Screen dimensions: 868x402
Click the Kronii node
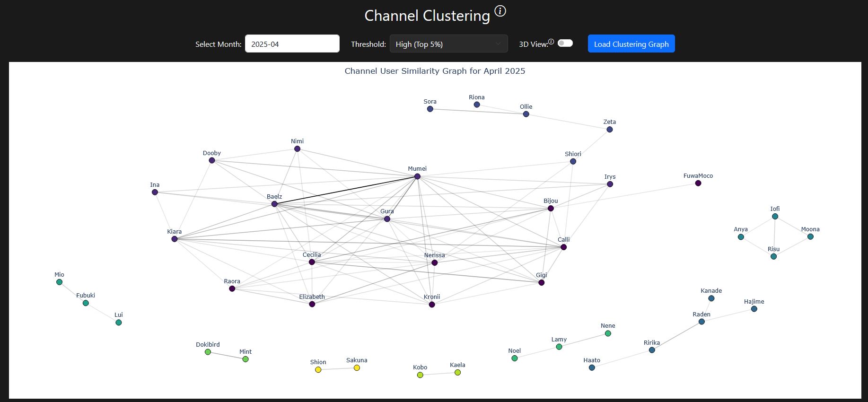(431, 305)
